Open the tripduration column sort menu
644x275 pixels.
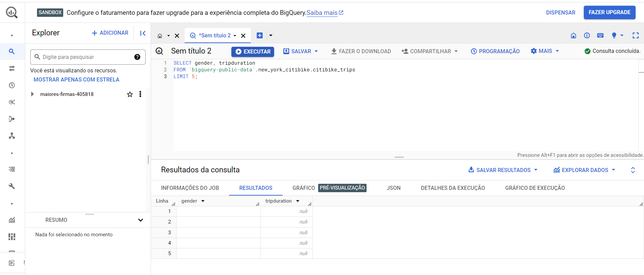(x=298, y=201)
